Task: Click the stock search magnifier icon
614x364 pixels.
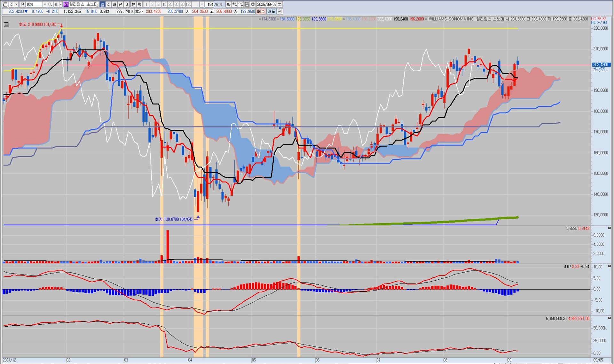Action: (x=50, y=4)
